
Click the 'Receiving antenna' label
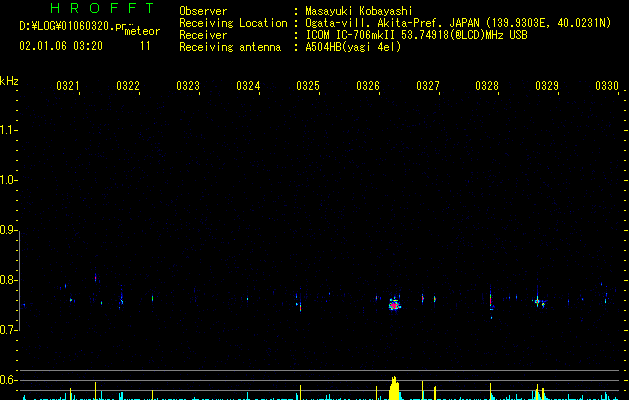click(230, 47)
